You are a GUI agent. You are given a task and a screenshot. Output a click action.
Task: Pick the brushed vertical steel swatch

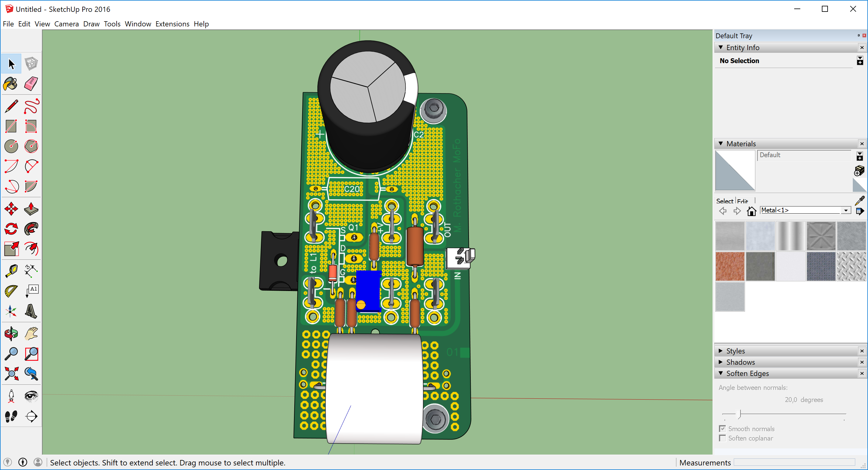791,236
